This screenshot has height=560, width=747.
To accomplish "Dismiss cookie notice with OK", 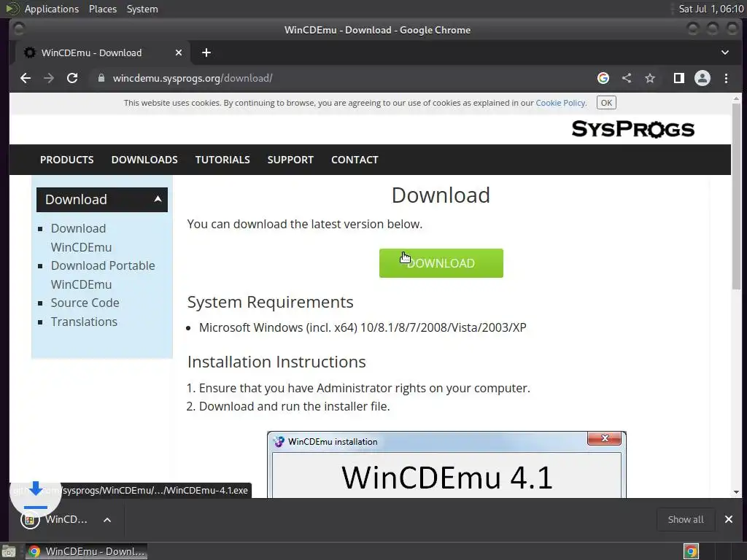I will (606, 103).
